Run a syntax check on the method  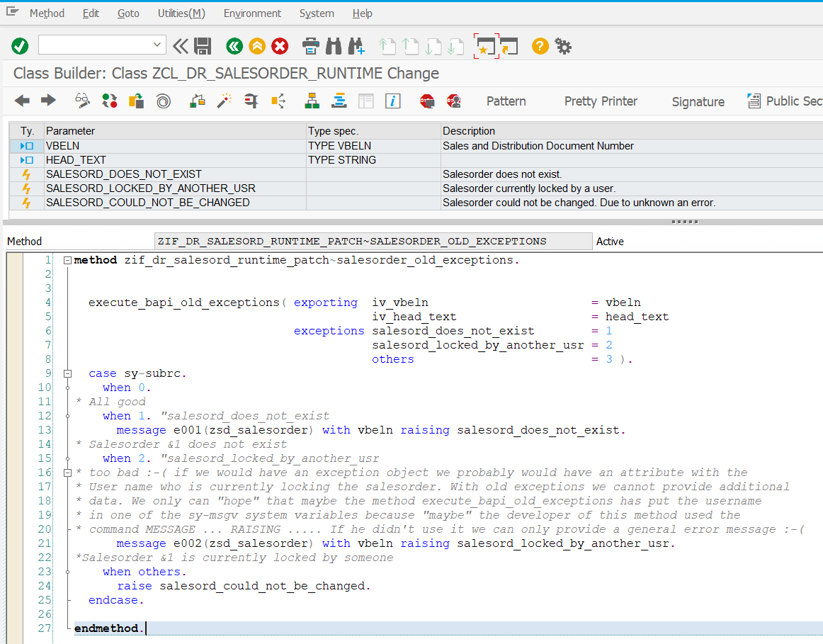click(109, 101)
